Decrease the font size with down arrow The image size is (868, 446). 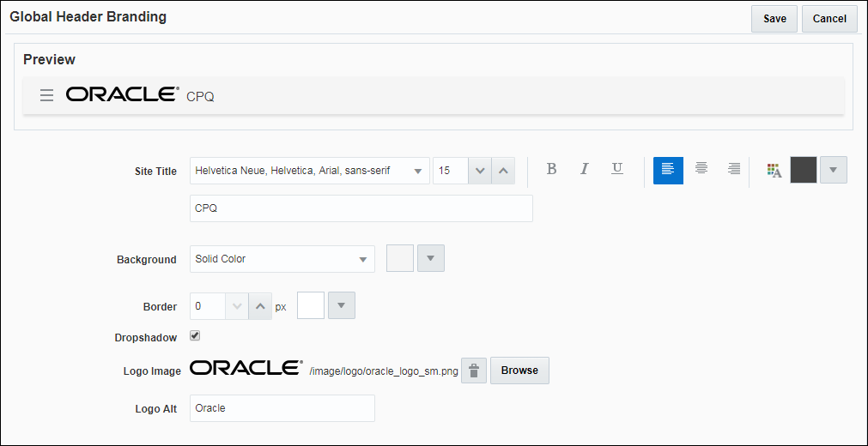coord(480,171)
